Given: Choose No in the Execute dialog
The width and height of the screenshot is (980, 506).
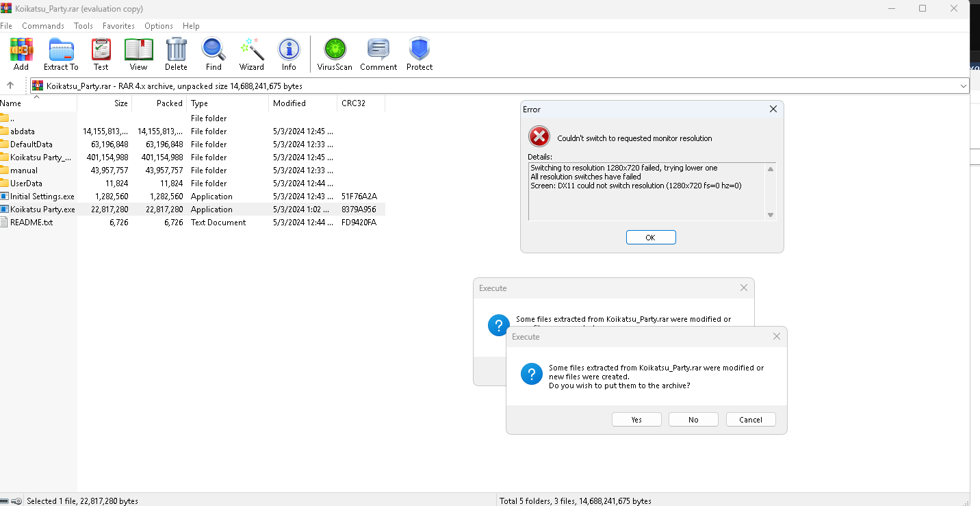Looking at the screenshot, I should pyautogui.click(x=693, y=420).
